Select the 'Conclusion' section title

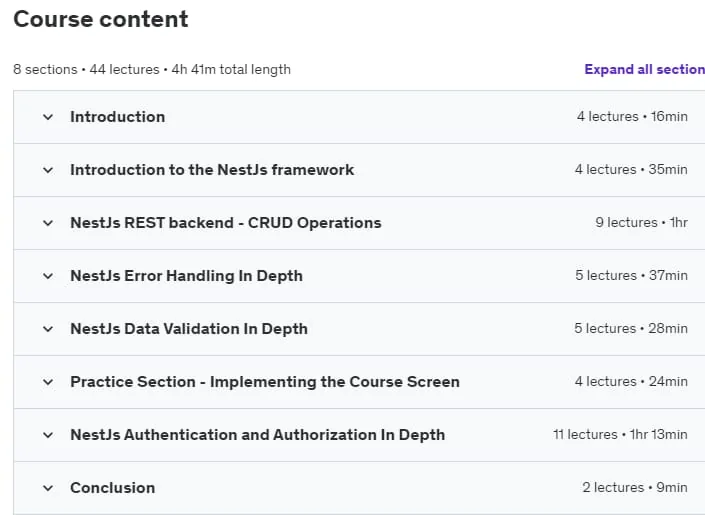(113, 488)
